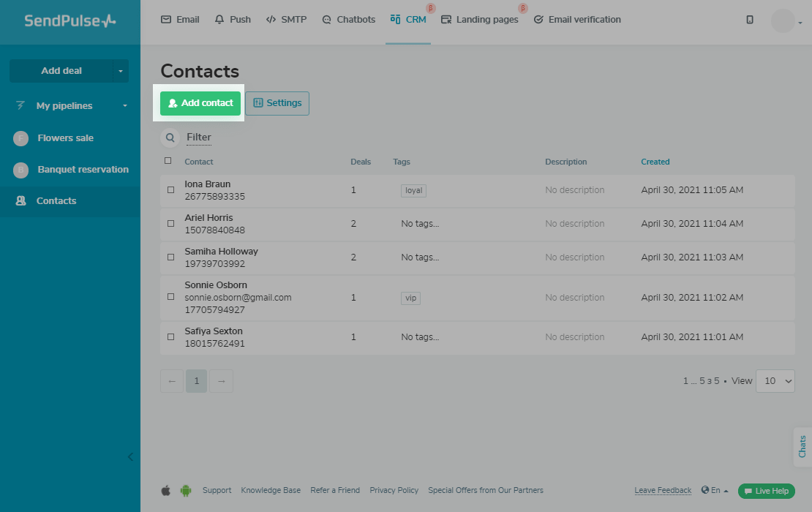Go to the Chatbots section
812x512 pixels.
tap(348, 20)
